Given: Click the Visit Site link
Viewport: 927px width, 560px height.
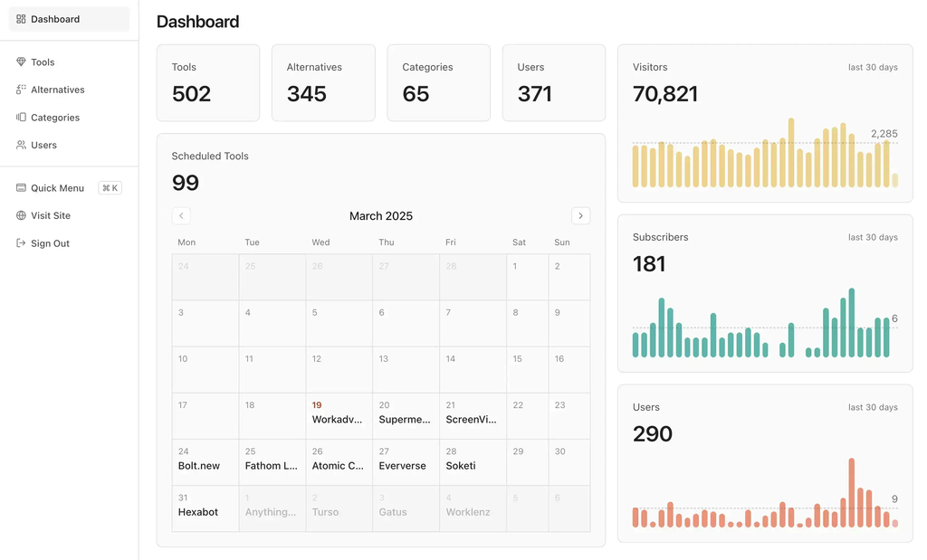Looking at the screenshot, I should [53, 215].
